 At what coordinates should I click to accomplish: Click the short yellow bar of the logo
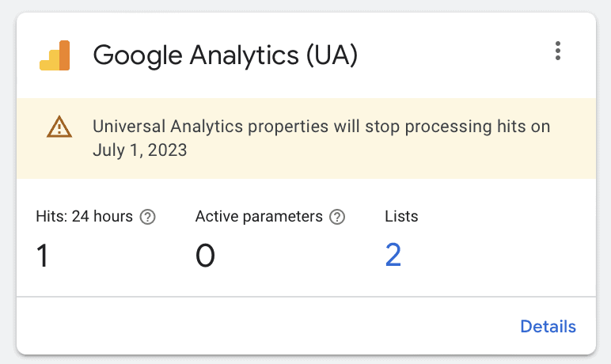[49, 64]
